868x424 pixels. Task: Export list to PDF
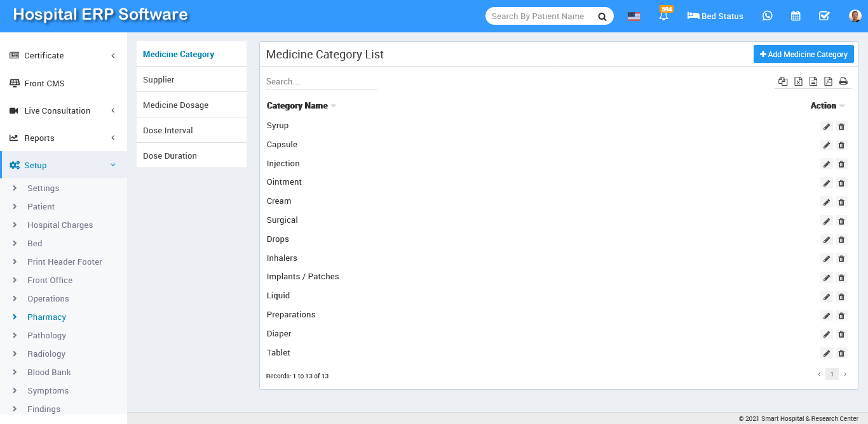(x=828, y=81)
